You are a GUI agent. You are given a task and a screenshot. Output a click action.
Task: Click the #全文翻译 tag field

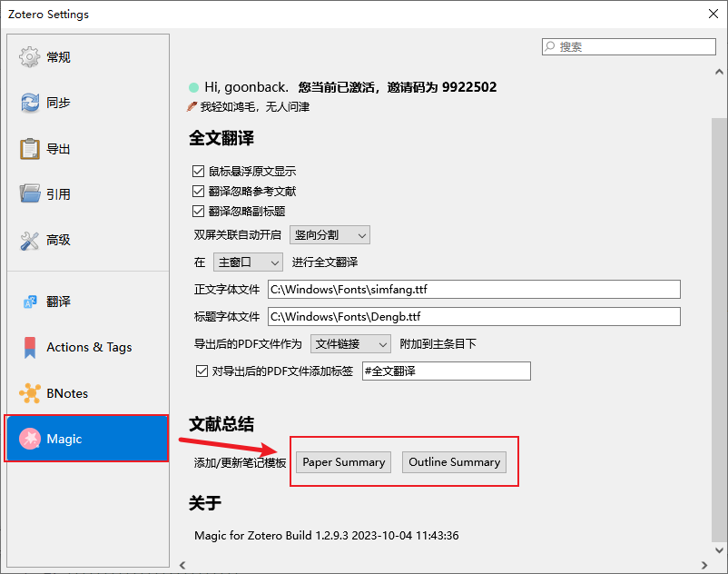point(447,371)
